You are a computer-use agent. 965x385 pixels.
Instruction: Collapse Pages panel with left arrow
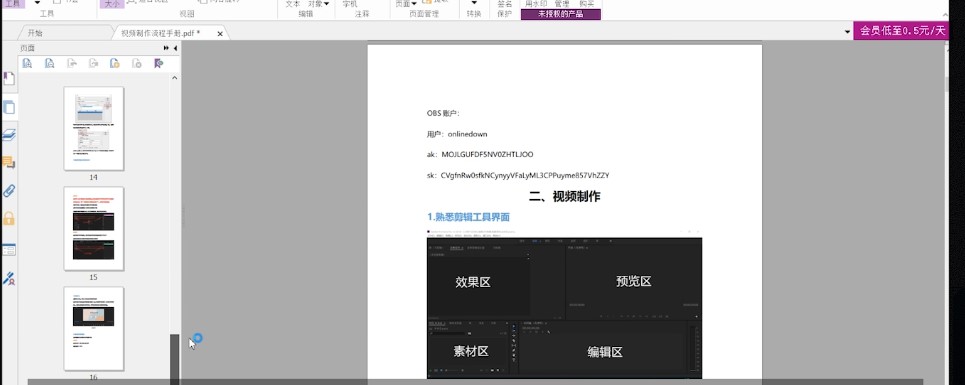click(x=175, y=48)
